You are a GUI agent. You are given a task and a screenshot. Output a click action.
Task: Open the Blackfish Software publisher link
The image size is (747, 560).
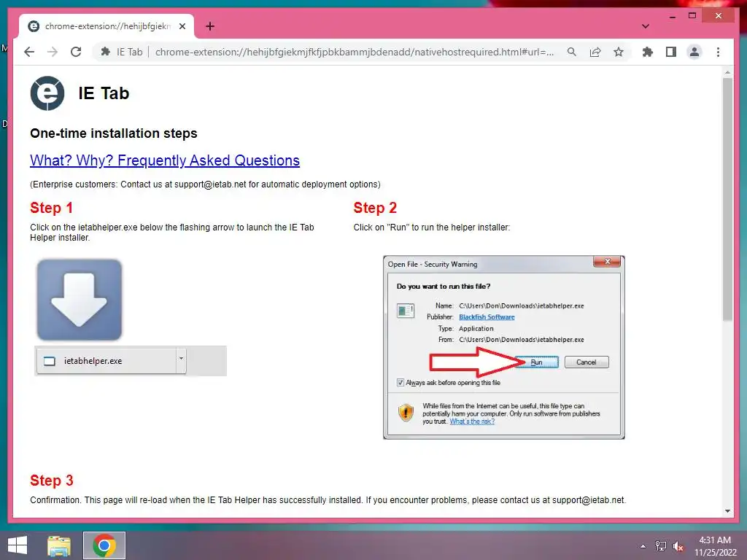coord(487,317)
